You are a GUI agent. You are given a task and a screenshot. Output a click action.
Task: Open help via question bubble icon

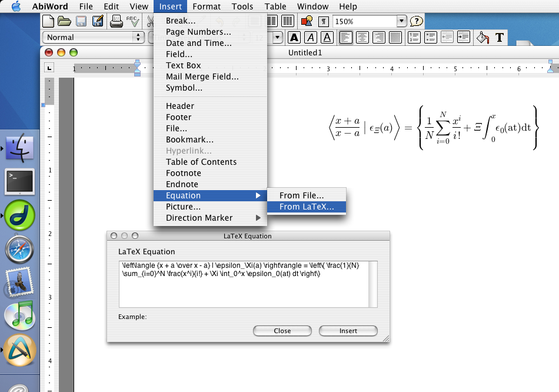click(416, 21)
